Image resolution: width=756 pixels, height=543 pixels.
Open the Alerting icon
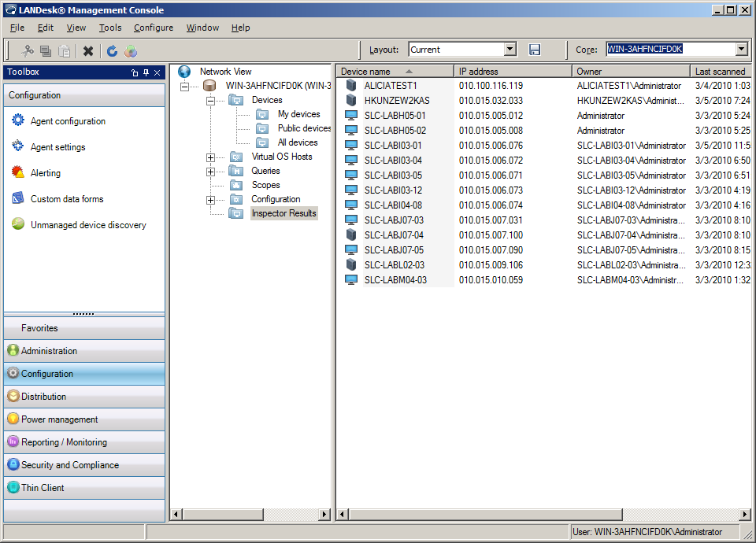click(x=18, y=172)
